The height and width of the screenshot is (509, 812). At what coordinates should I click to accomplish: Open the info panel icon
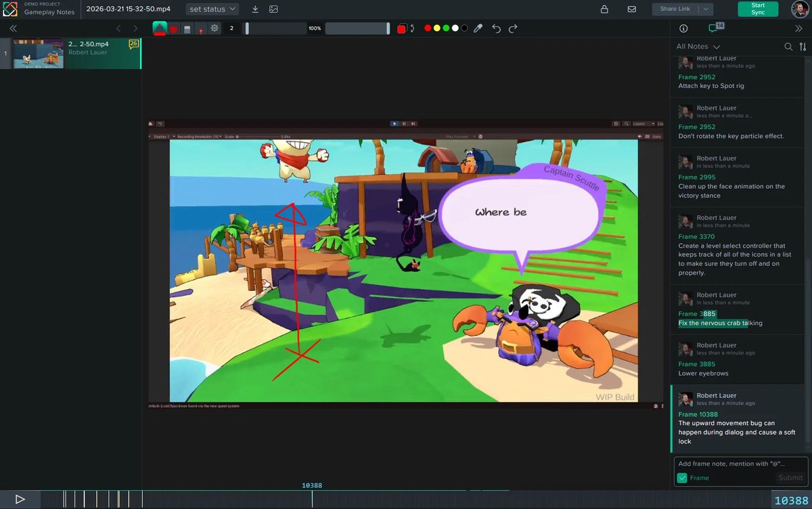pos(683,28)
